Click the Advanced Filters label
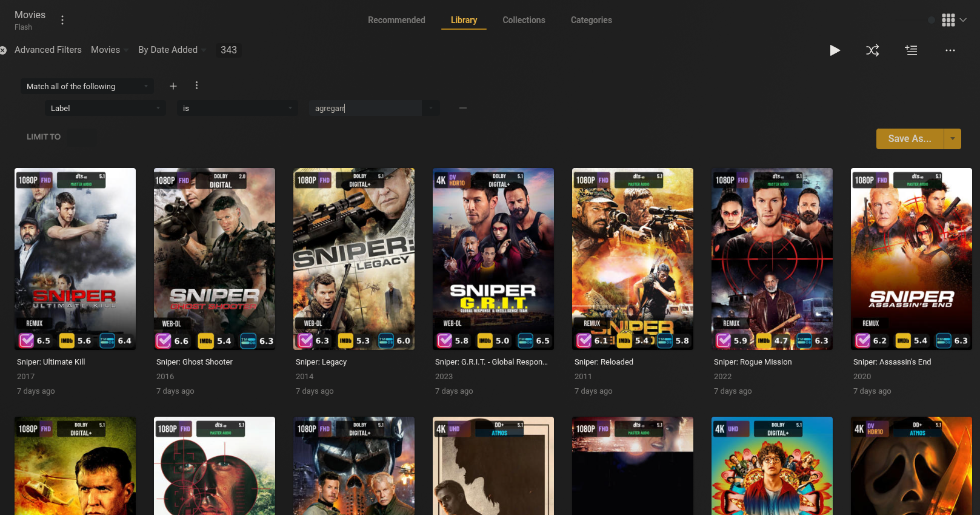980x515 pixels. 48,50
